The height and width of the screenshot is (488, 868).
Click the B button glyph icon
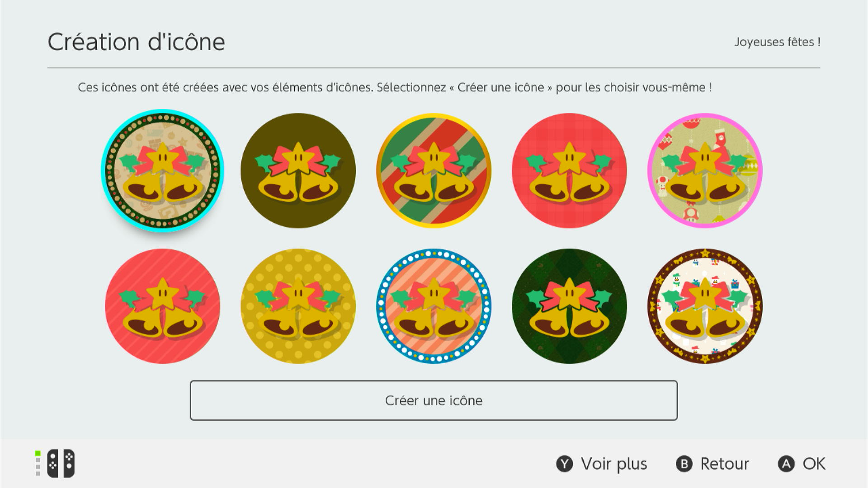[x=684, y=464]
